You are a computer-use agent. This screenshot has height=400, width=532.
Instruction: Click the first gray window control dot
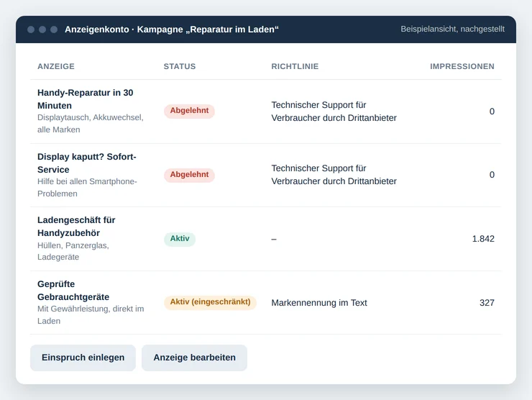[x=31, y=29]
